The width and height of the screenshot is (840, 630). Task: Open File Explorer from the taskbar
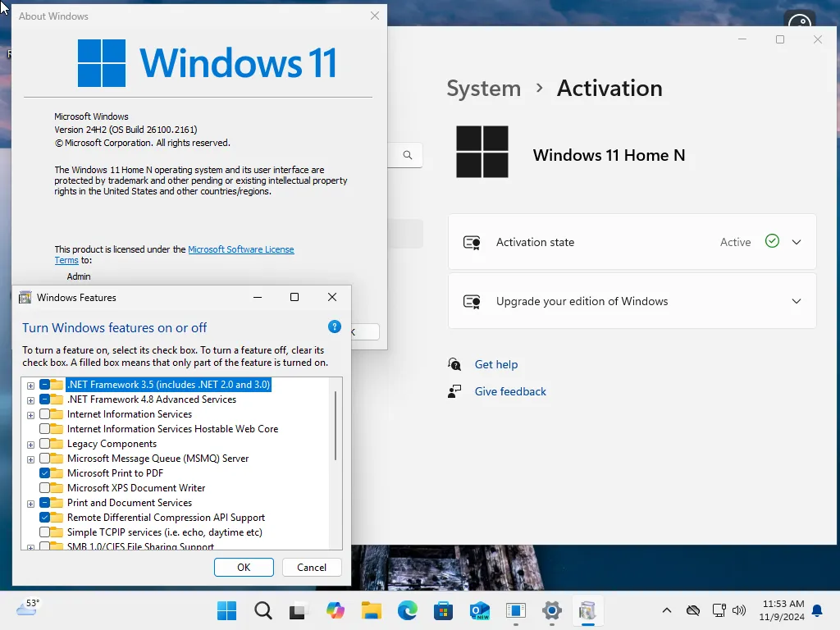tap(372, 610)
